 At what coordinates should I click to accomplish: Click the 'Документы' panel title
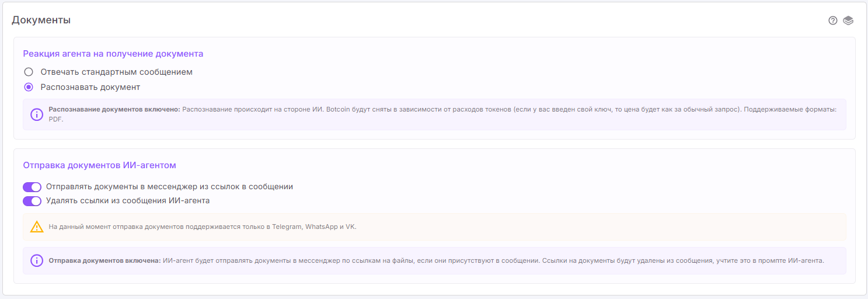click(x=41, y=20)
